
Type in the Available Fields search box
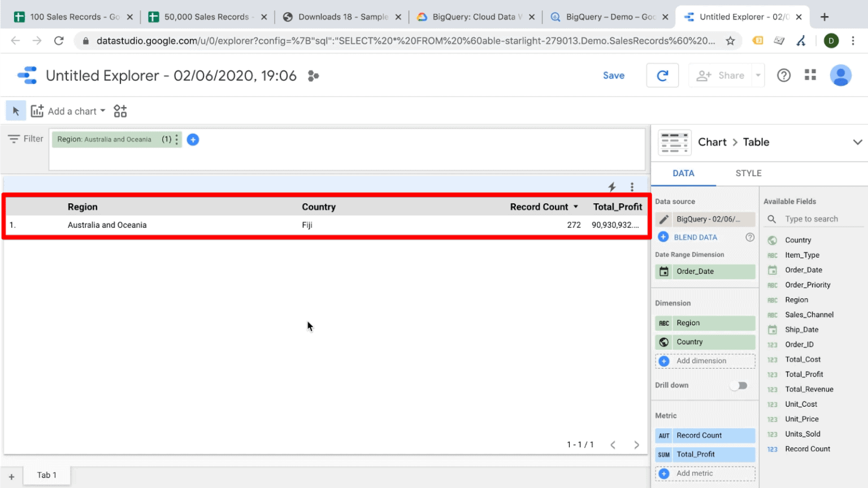pyautogui.click(x=814, y=219)
